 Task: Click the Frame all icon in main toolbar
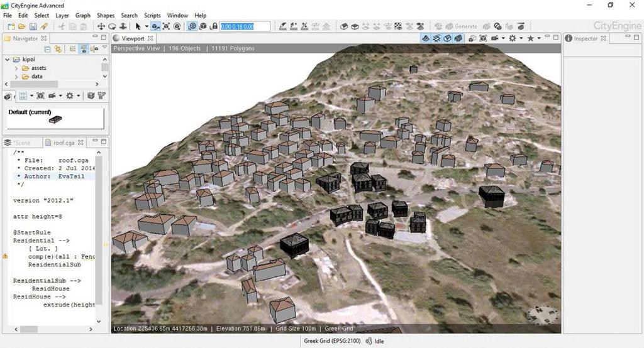[166, 26]
